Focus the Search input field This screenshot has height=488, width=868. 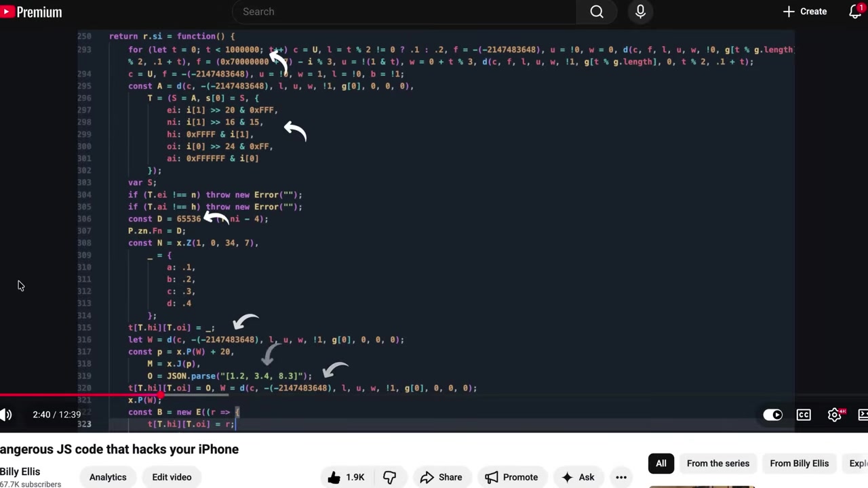(404, 12)
